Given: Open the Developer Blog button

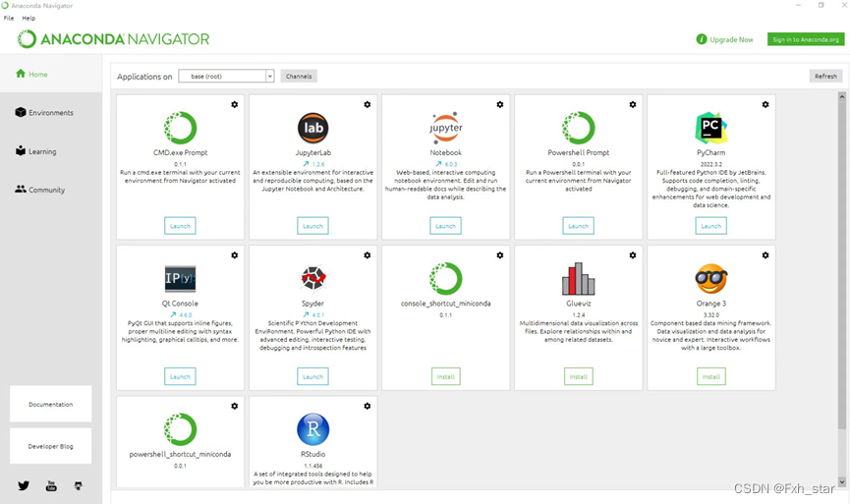Looking at the screenshot, I should pos(50,446).
